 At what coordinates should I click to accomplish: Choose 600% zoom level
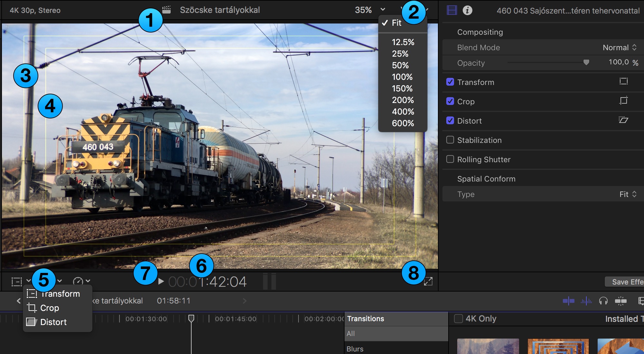402,123
